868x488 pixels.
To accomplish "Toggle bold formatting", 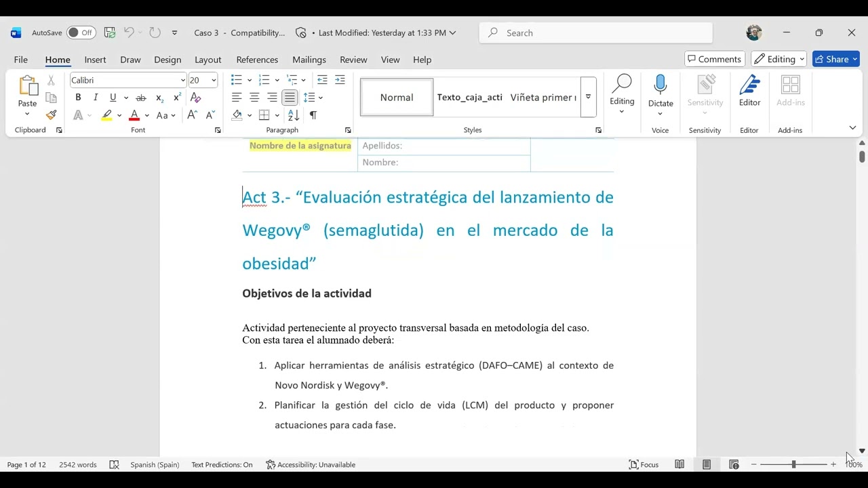I will pyautogui.click(x=78, y=98).
